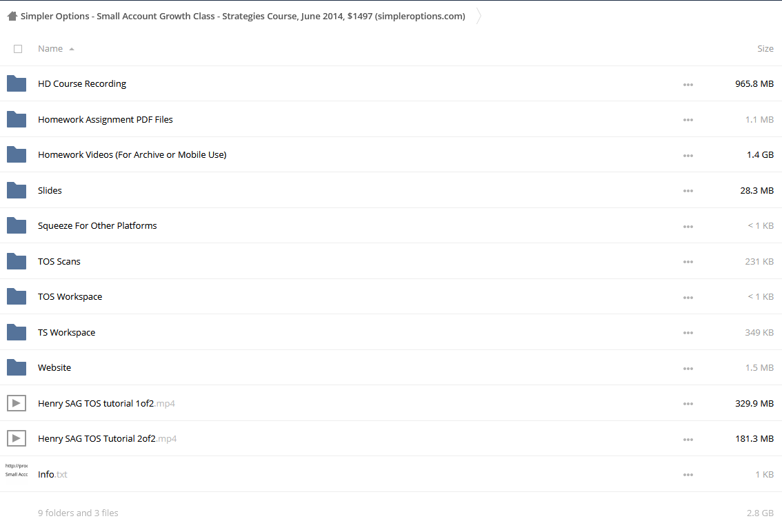Image resolution: width=782 pixels, height=532 pixels.
Task: Tick the select-all checkbox in header
Action: pos(18,49)
